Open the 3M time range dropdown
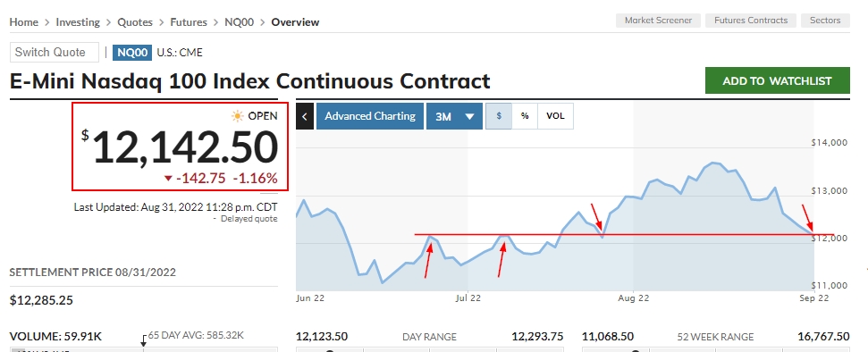This screenshot has height=352, width=868. (454, 116)
